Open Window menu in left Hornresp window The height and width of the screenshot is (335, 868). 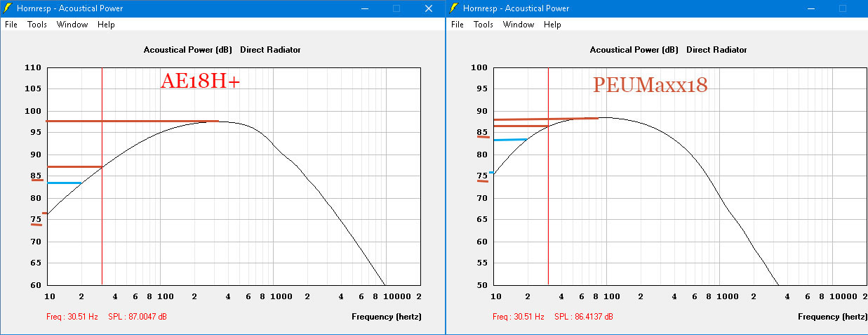72,25
